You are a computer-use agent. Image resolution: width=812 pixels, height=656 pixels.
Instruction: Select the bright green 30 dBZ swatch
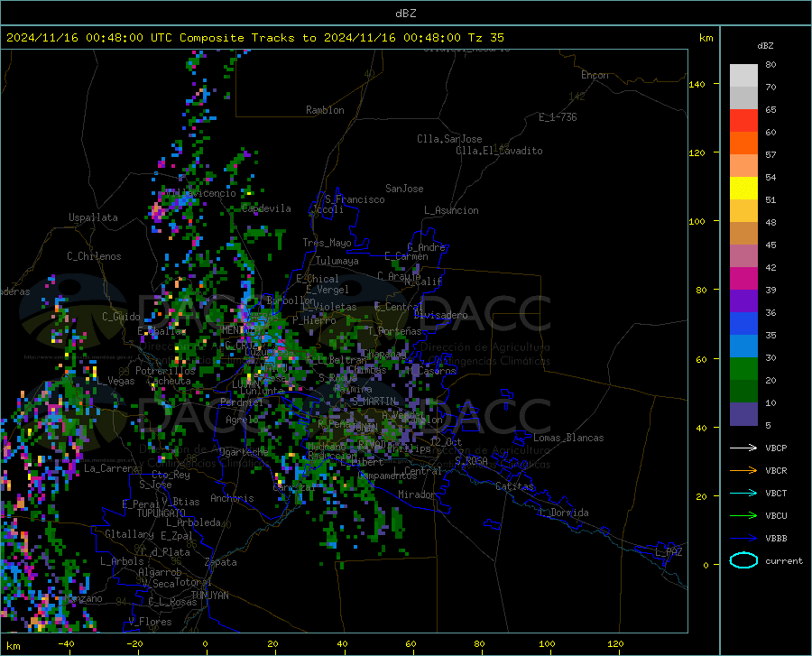[x=743, y=369]
